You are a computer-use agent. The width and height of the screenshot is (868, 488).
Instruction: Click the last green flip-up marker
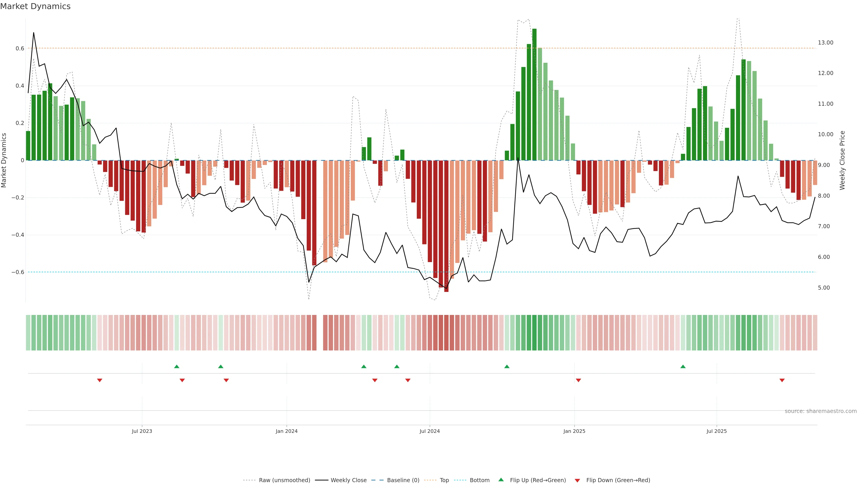pyautogui.click(x=683, y=366)
